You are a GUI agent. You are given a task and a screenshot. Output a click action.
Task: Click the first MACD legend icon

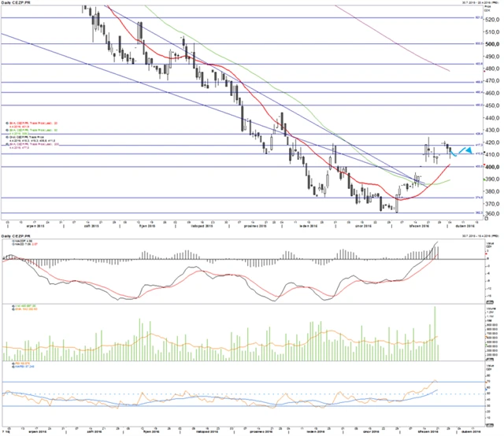click(13, 241)
